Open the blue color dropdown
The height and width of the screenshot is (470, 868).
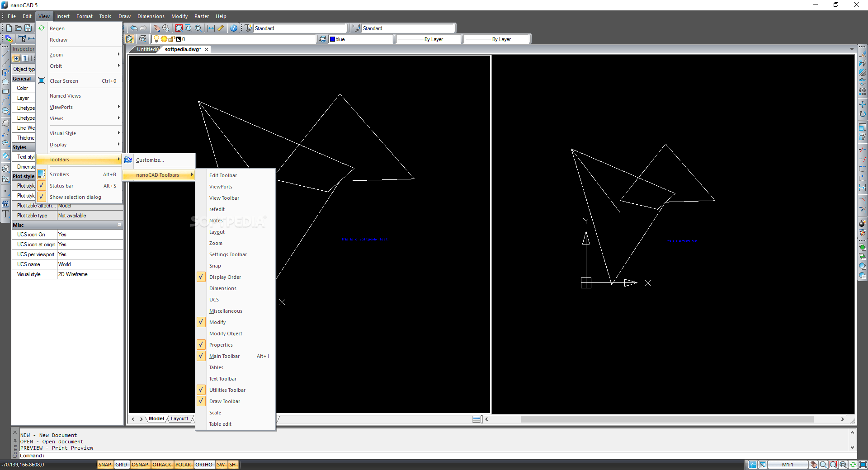tap(361, 39)
